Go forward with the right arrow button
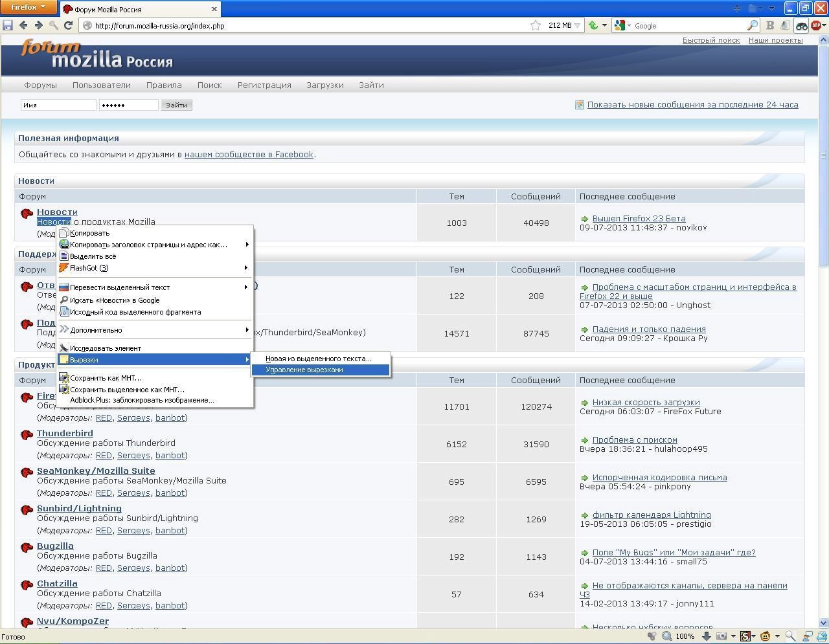 pos(38,25)
